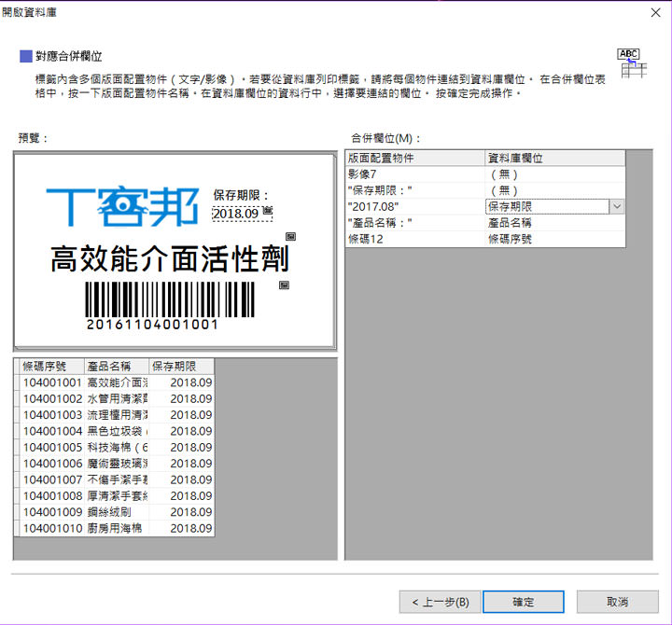This screenshot has height=625, width=672.
Task: Open the 保存期限 database field dropdown arrow
Action: (x=617, y=206)
